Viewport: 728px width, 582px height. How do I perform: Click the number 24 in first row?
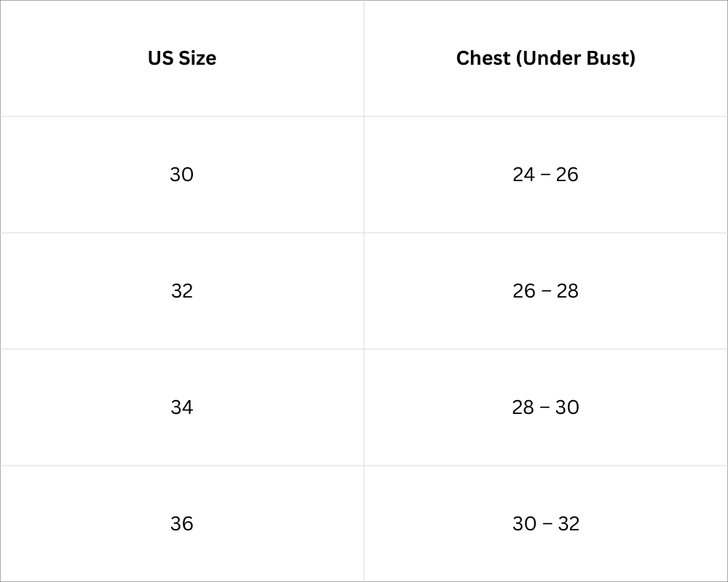(523, 175)
